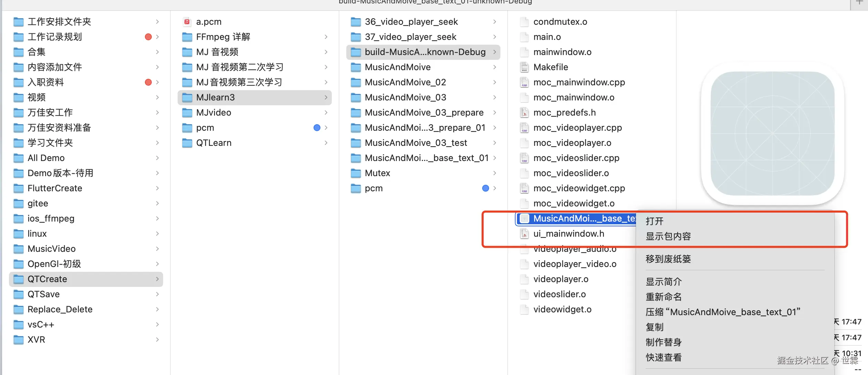868x375 pixels.
Task: Click the Makefile document icon
Action: click(x=524, y=67)
